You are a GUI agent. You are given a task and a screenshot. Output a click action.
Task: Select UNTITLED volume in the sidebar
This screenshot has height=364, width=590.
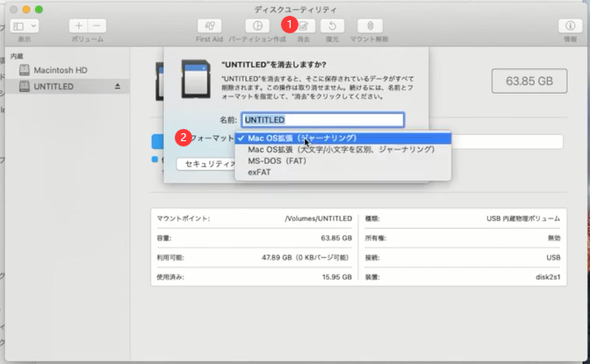[68, 87]
